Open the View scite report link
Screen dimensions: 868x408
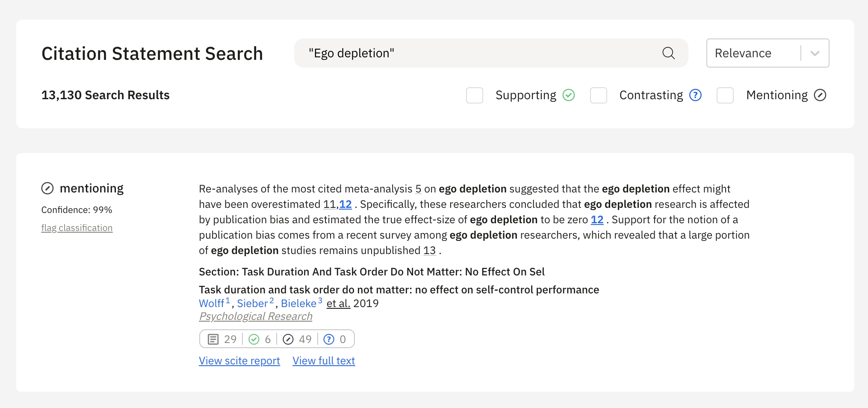239,361
